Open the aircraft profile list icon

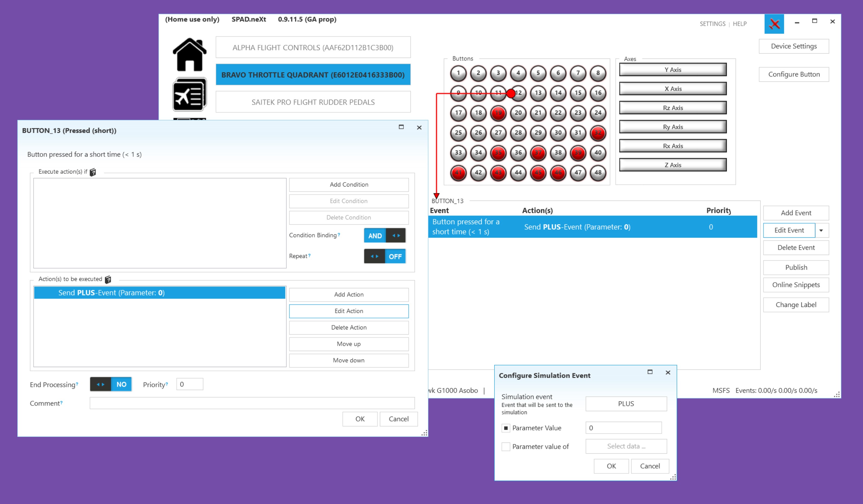(x=189, y=95)
